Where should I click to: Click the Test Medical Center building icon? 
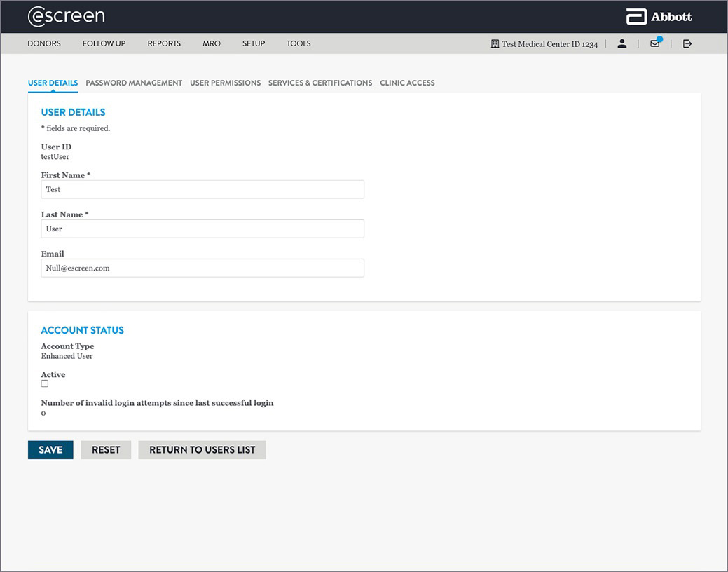pyautogui.click(x=495, y=43)
